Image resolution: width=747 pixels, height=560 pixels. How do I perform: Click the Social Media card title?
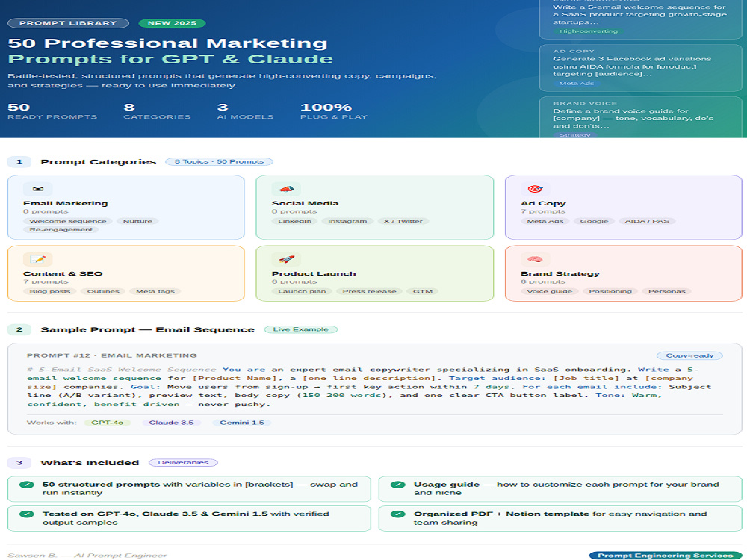306,203
